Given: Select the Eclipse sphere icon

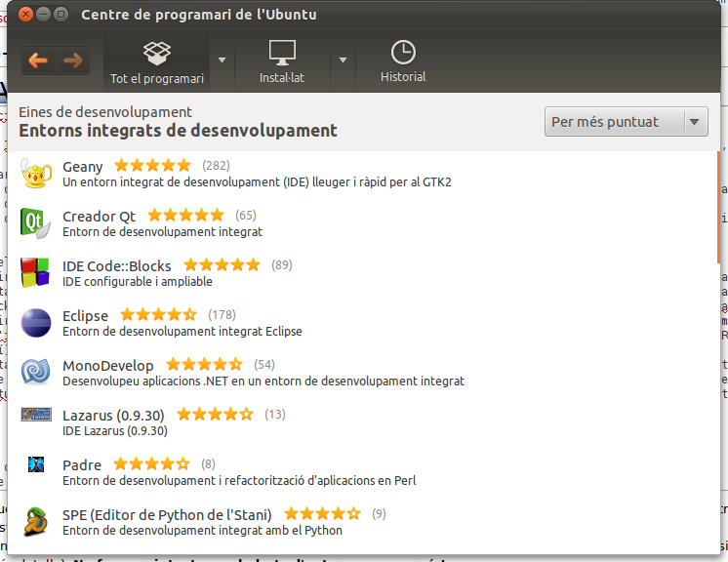Looking at the screenshot, I should 36,322.
